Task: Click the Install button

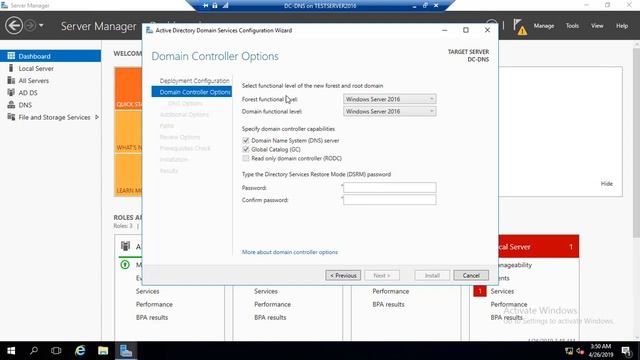Action: [432, 276]
